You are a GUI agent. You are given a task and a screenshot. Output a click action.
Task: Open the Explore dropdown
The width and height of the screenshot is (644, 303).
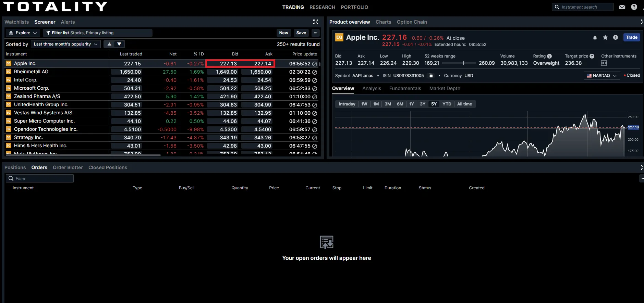tap(23, 33)
